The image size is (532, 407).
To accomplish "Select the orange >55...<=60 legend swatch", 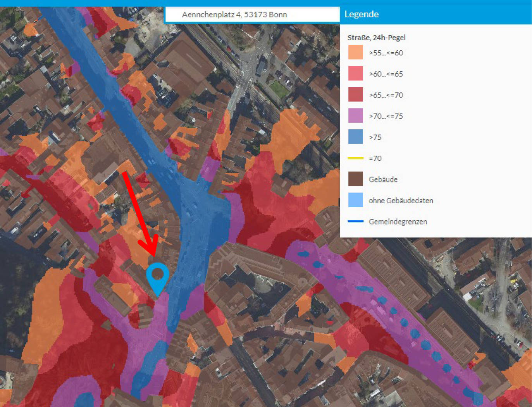I will [x=355, y=52].
